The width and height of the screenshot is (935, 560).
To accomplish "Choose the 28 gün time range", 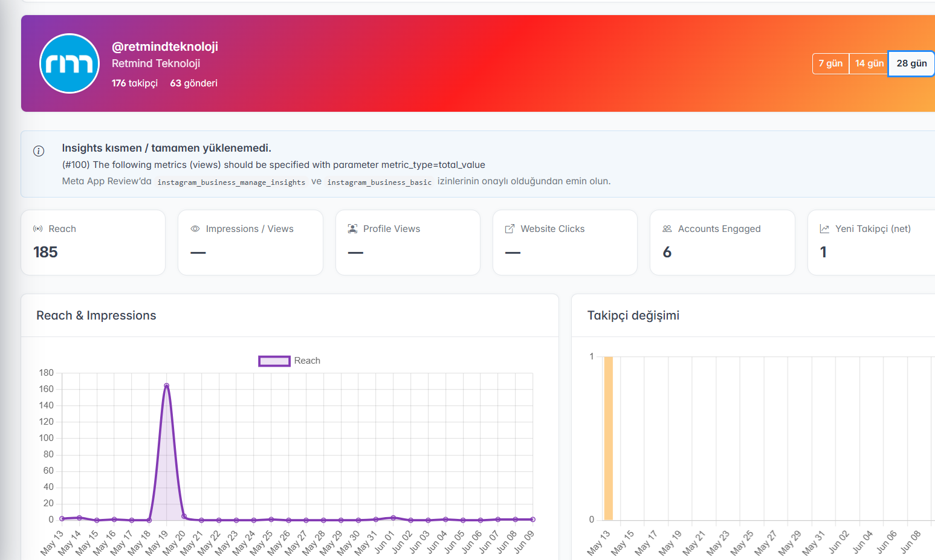I will [x=911, y=63].
